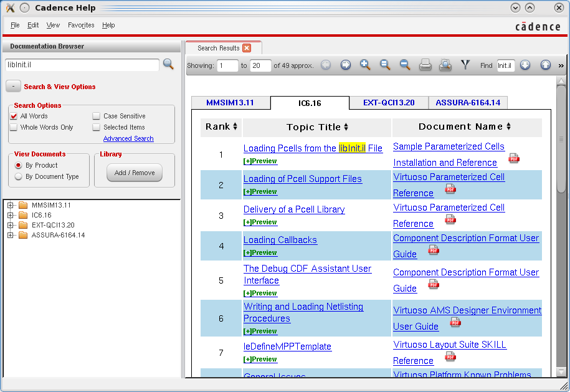Switch to EXT-QCI13.20 results tab

pos(389,103)
